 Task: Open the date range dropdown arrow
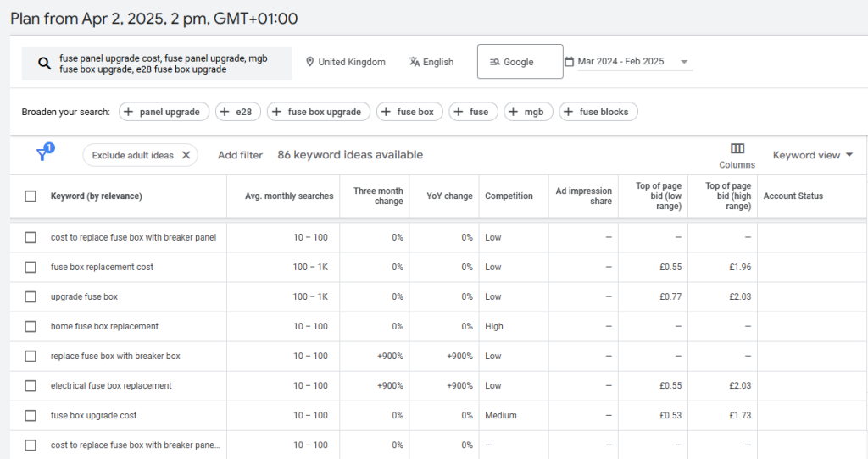tap(684, 62)
